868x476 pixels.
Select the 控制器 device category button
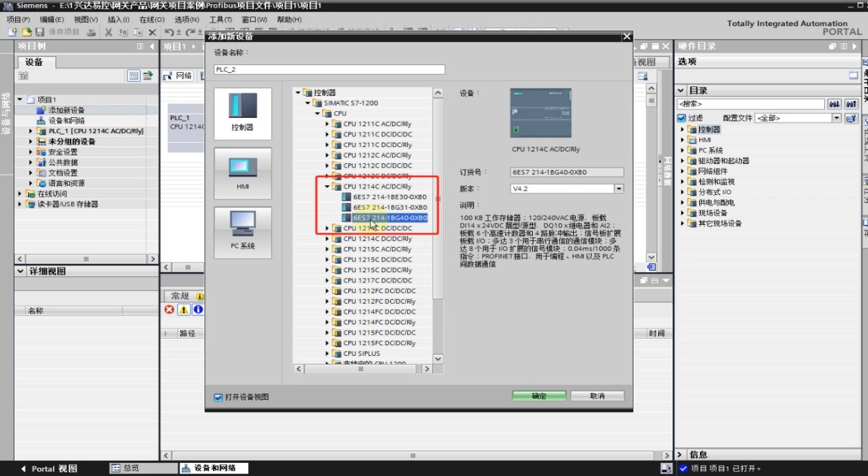click(x=243, y=113)
